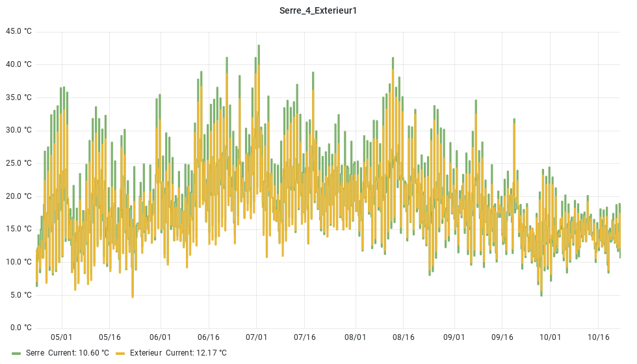
Task: Click the 35.0 °C y-axis label
Action: click(19, 97)
